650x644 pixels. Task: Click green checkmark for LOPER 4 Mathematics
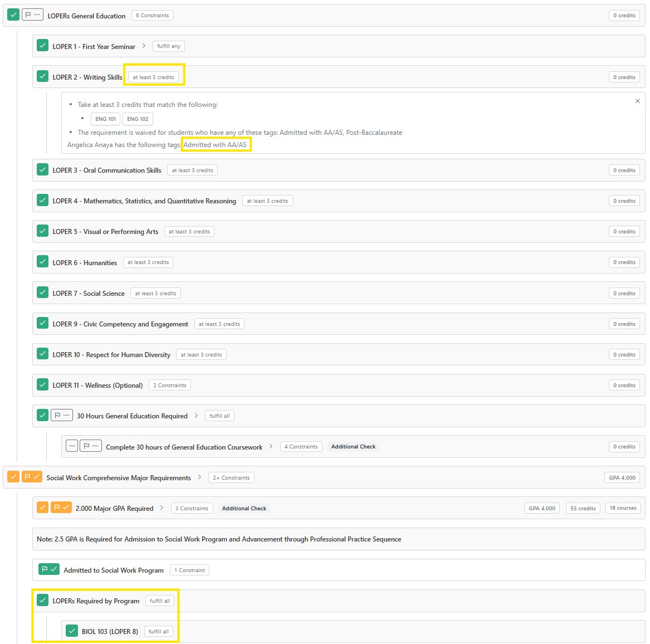(43, 201)
